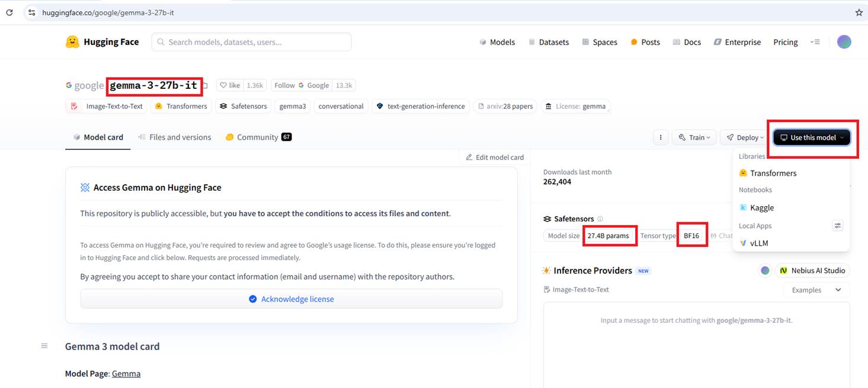Go to the Enterprise page
The width and height of the screenshot is (868, 388).
coord(737,42)
